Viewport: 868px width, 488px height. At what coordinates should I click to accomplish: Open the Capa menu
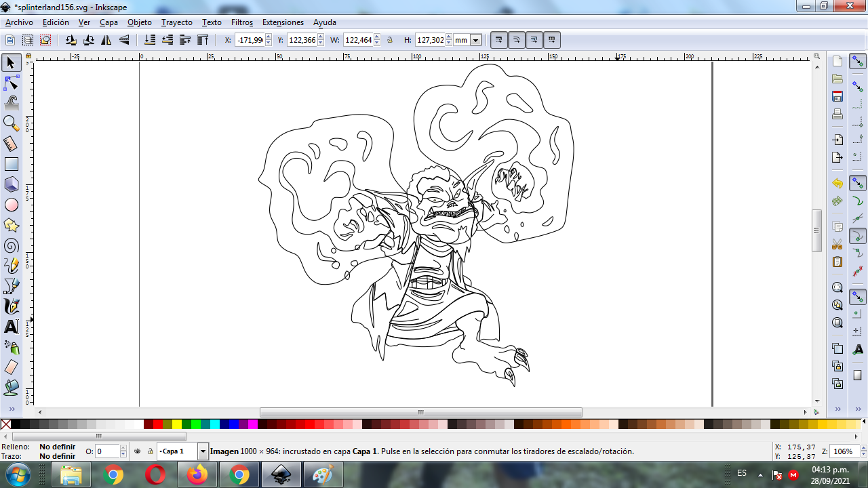click(x=108, y=22)
